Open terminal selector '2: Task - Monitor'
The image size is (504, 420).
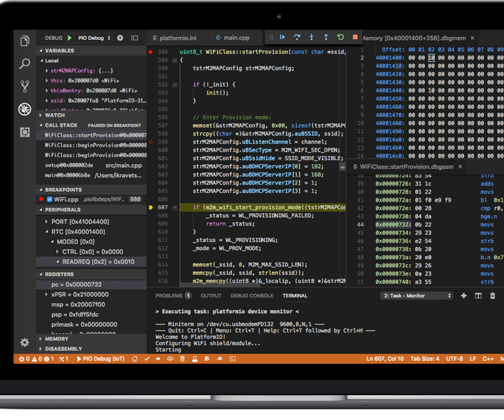(416, 295)
